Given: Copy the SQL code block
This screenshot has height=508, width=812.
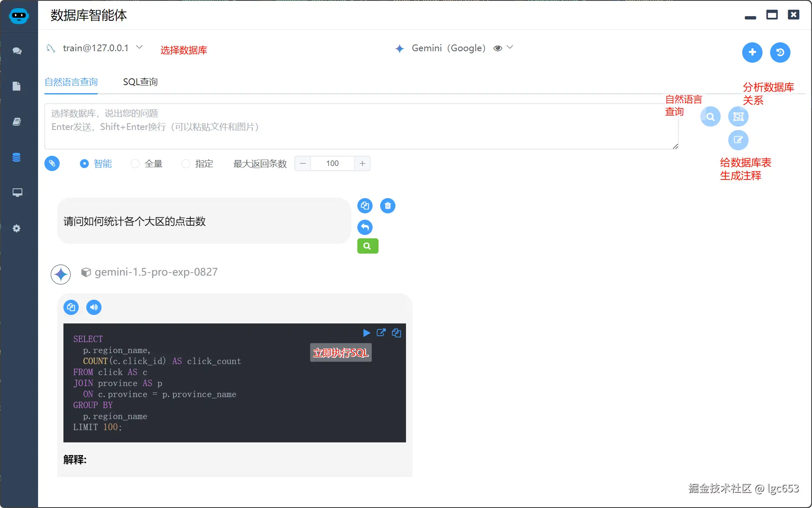Looking at the screenshot, I should pos(396,333).
